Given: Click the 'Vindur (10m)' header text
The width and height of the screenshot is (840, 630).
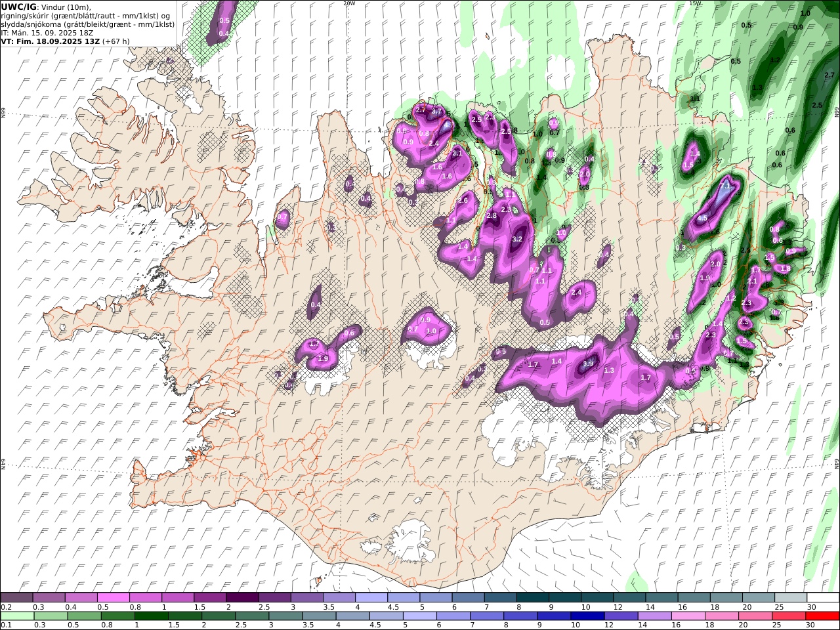Looking at the screenshot, I should 66,7.
